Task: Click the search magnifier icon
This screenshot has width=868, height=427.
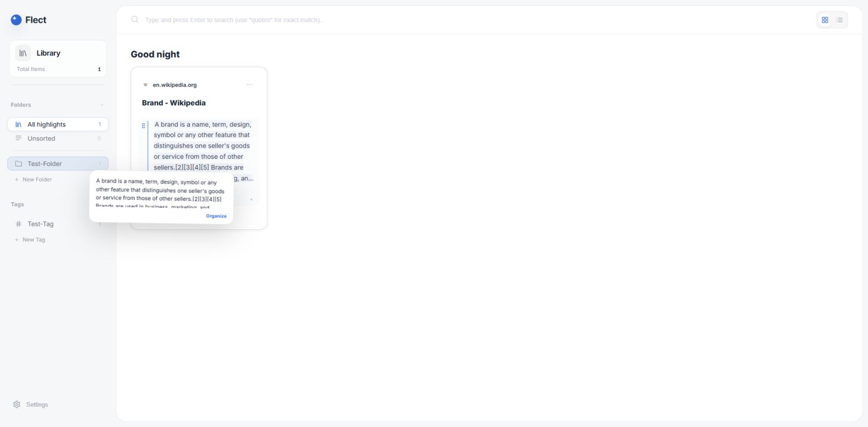Action: [134, 20]
